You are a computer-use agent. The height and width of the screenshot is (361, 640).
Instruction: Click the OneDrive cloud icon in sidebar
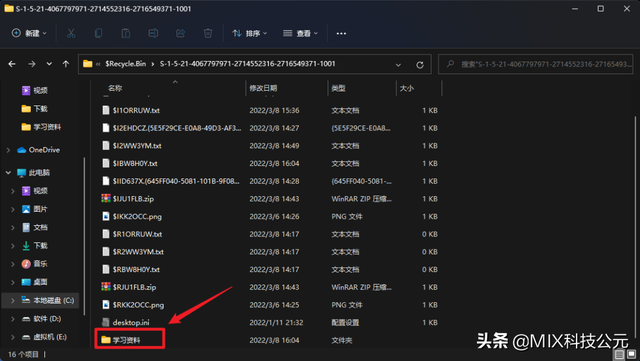22,150
